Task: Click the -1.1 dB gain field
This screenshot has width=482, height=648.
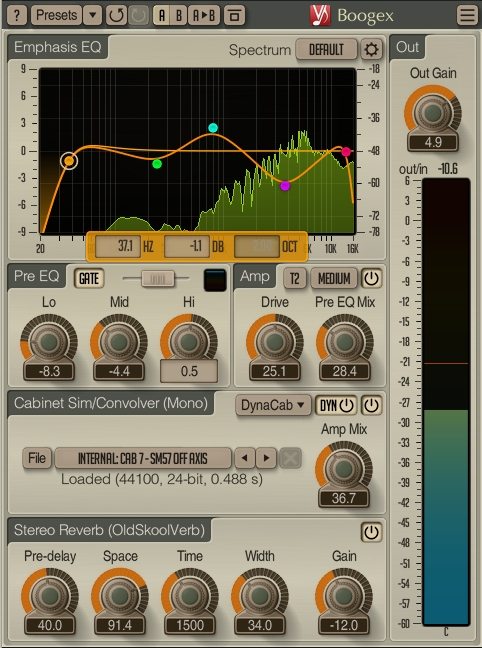Action: coord(187,247)
